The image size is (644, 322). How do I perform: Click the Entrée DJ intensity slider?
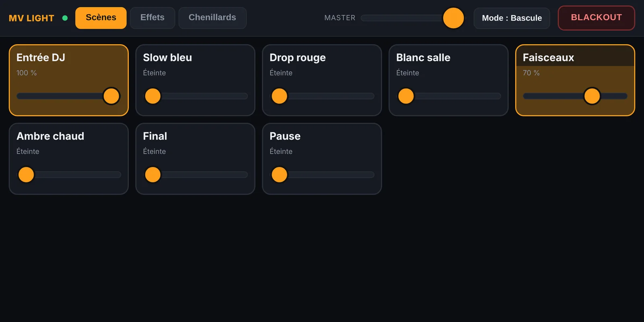[68, 96]
